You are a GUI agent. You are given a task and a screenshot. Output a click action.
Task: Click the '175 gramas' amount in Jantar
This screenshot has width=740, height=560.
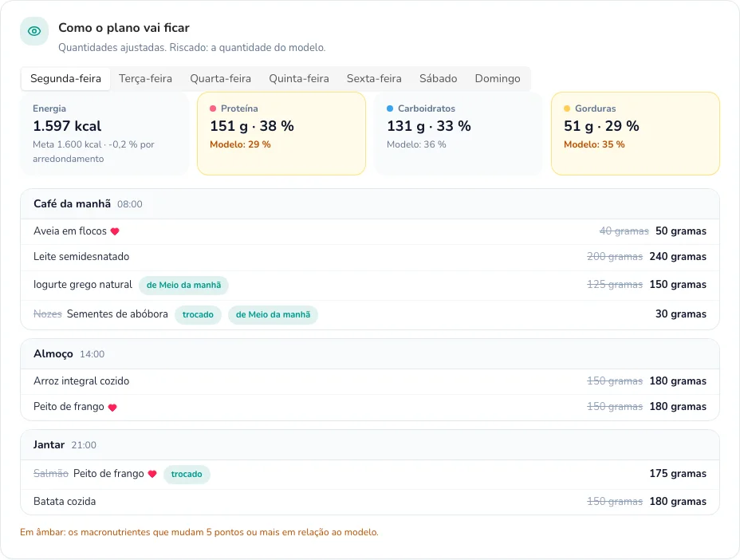pyautogui.click(x=678, y=474)
